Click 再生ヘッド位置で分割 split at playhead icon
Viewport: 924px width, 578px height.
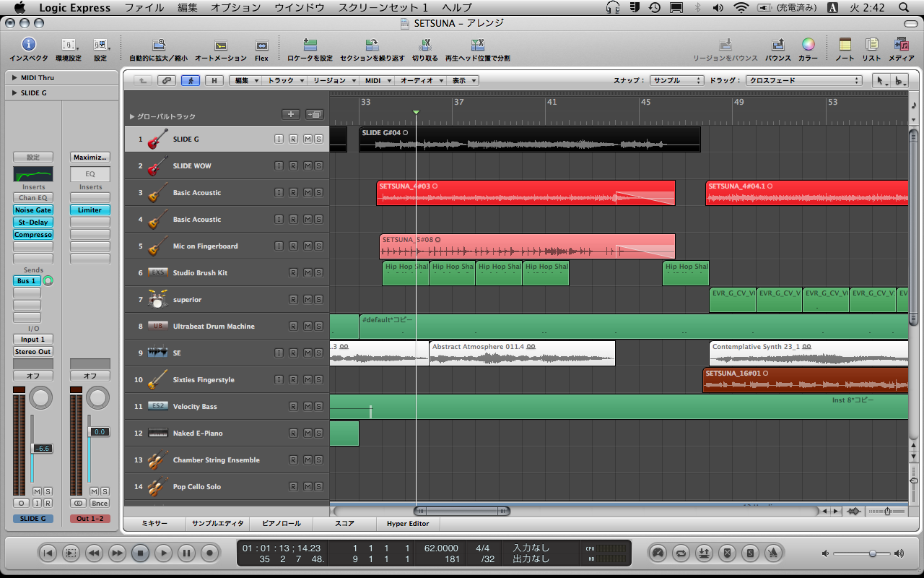click(477, 45)
